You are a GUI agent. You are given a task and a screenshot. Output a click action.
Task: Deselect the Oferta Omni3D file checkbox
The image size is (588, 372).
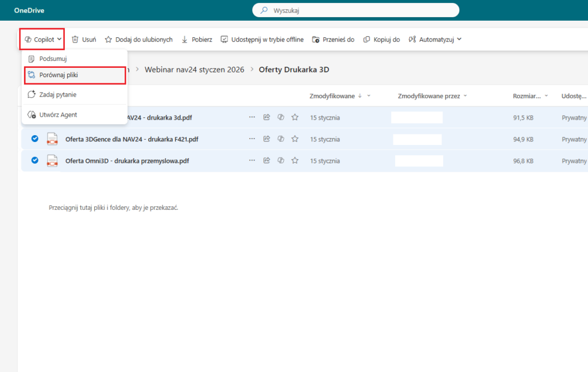34,161
